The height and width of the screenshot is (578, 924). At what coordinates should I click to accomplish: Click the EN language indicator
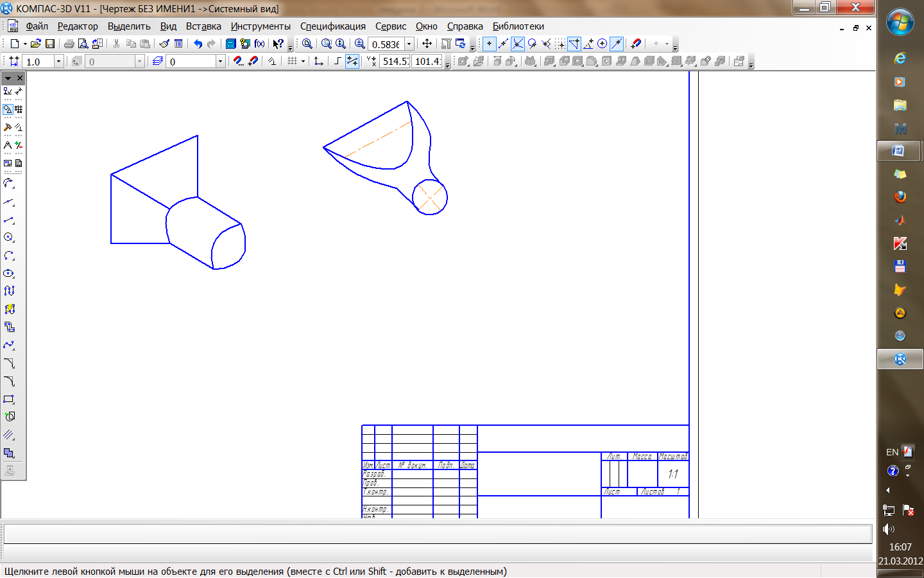pyautogui.click(x=892, y=452)
